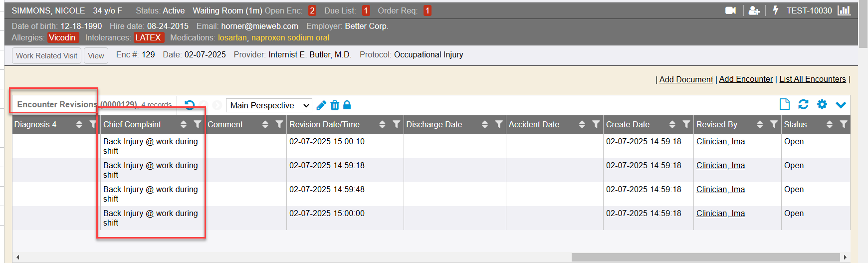868x263 pixels.
Task: Collapse the grid with the chevron arrow
Action: 841,105
